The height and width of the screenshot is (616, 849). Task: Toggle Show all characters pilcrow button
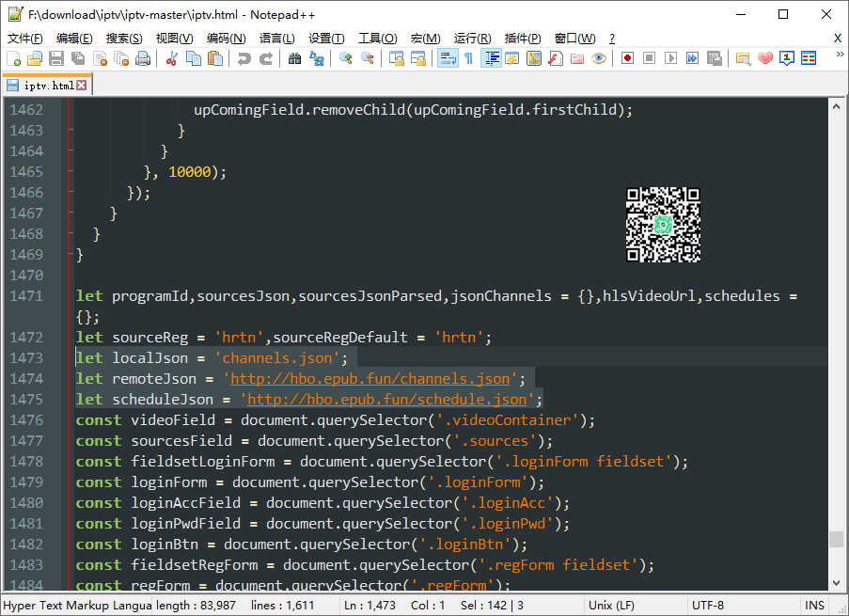pyautogui.click(x=468, y=58)
